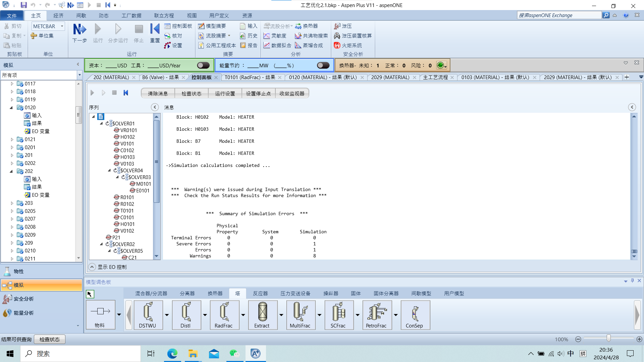644x362 pixels.
Task: Click zoom in plus button
Action: 639,339
